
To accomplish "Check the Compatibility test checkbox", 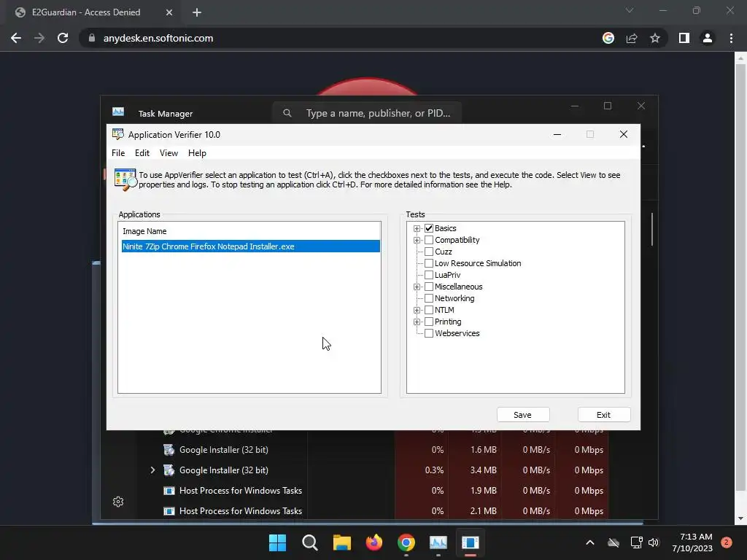I will click(x=429, y=240).
